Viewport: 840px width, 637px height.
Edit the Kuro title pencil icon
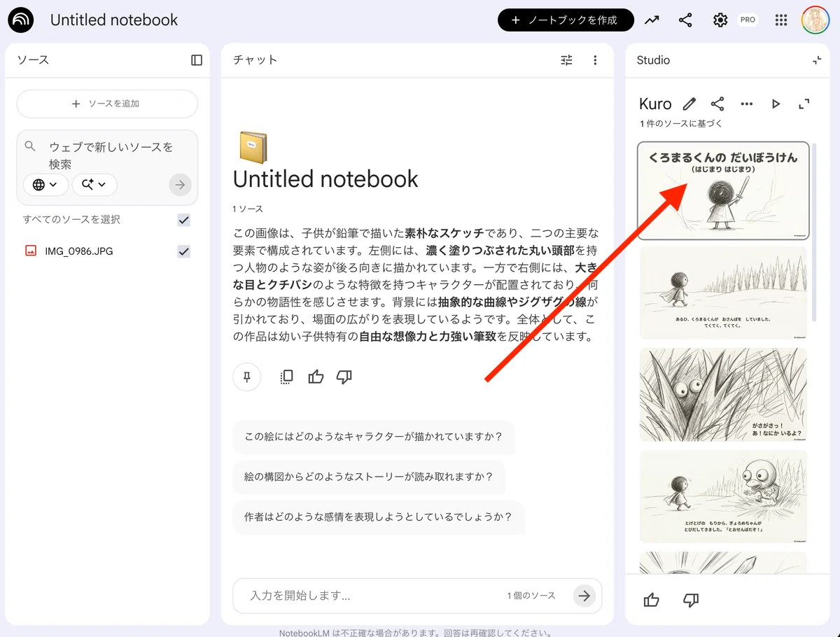coord(689,104)
